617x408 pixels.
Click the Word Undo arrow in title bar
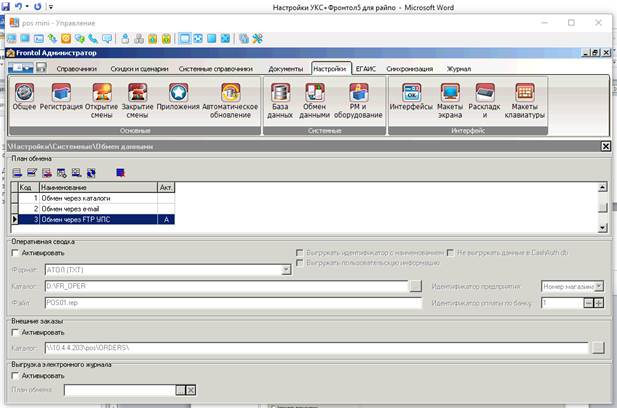click(18, 6)
